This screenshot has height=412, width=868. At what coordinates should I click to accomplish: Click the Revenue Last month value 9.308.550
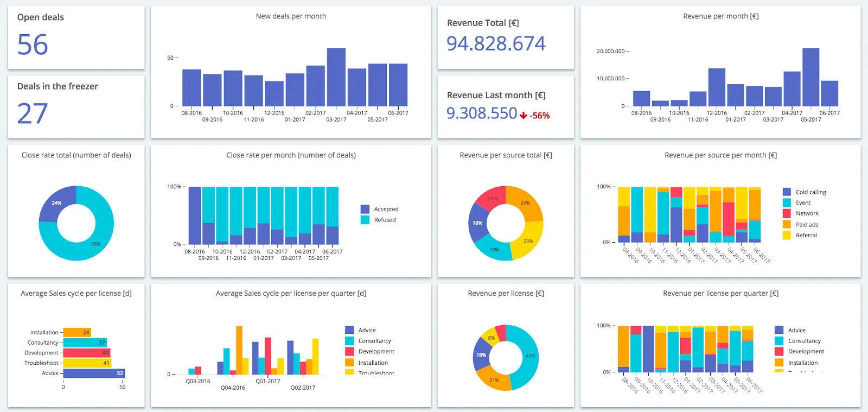482,113
